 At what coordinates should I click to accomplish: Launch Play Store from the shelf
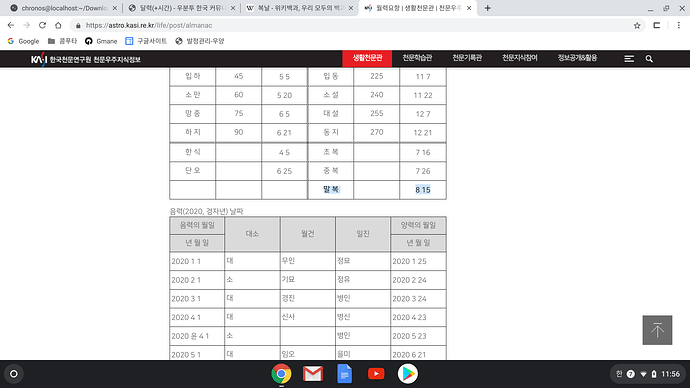(408, 374)
